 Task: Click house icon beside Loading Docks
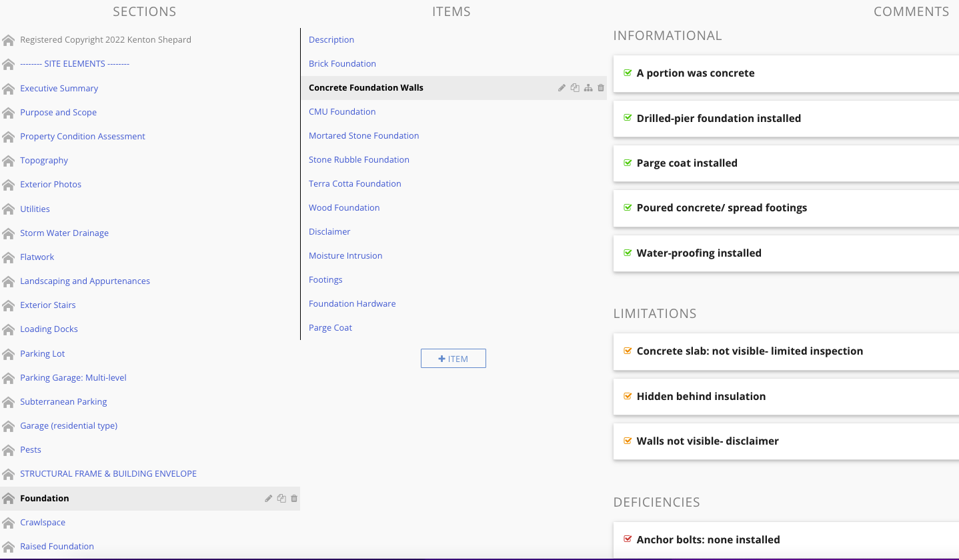(x=8, y=329)
